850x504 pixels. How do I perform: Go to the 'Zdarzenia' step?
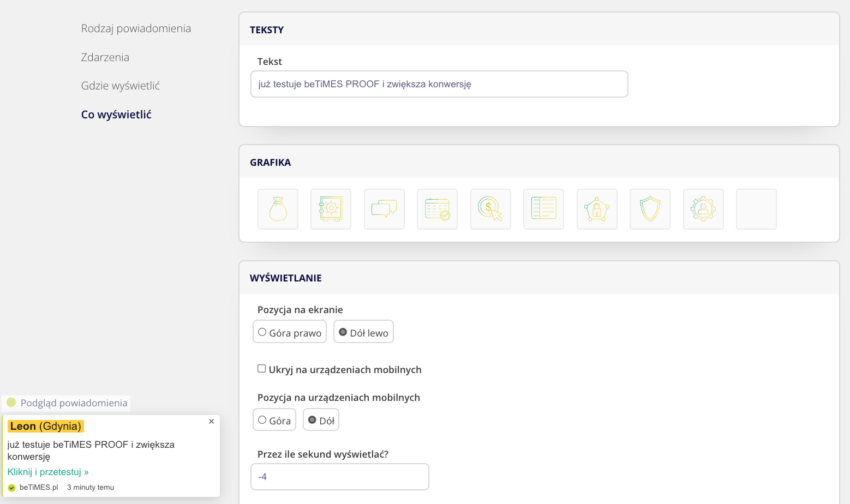105,57
